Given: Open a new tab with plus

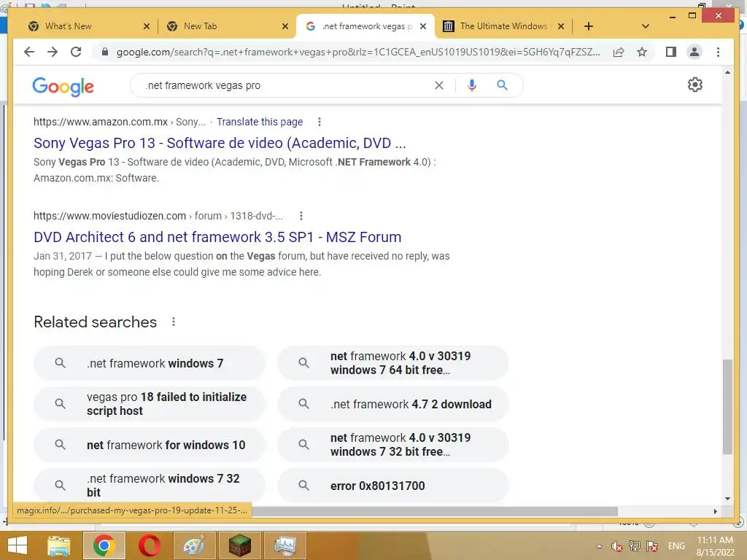Looking at the screenshot, I should pyautogui.click(x=589, y=26).
